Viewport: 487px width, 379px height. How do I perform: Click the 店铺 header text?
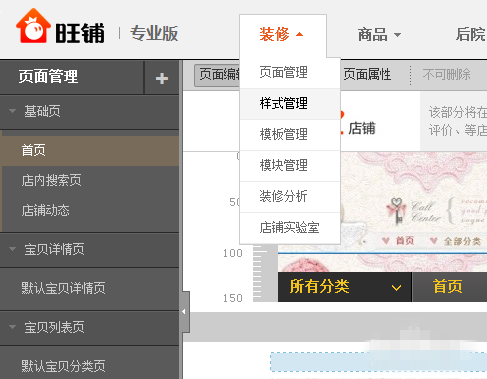(362, 128)
